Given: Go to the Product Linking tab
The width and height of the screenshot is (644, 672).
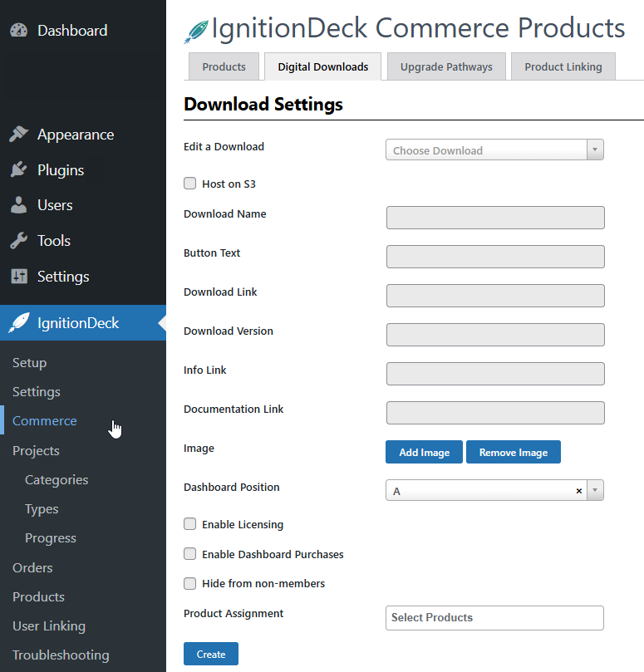Looking at the screenshot, I should [563, 66].
